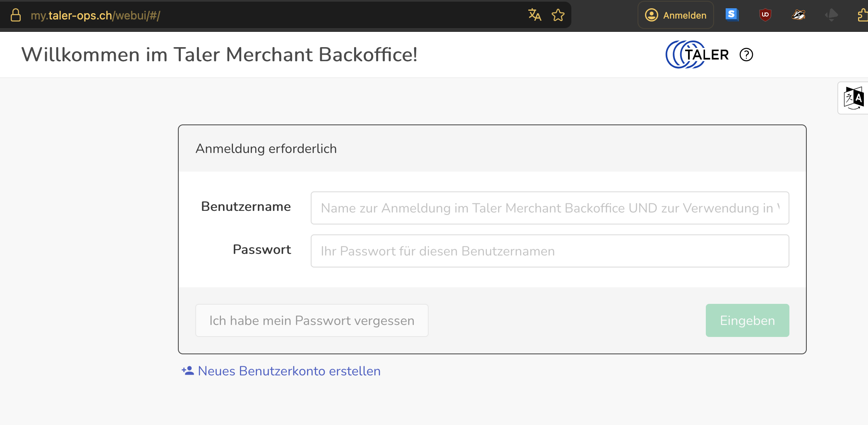Focus the Benutzername input field
This screenshot has width=868, height=425.
coord(549,208)
